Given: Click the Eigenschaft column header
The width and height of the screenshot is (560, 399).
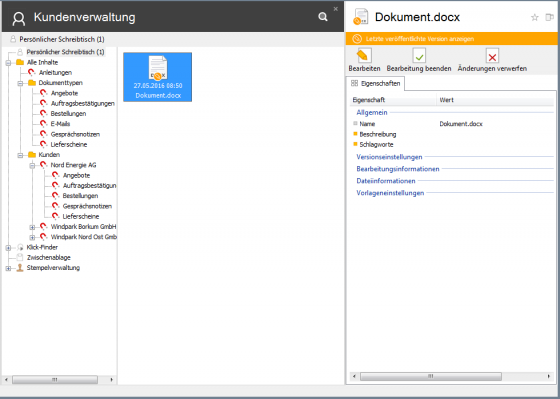Looking at the screenshot, I should tap(393, 100).
